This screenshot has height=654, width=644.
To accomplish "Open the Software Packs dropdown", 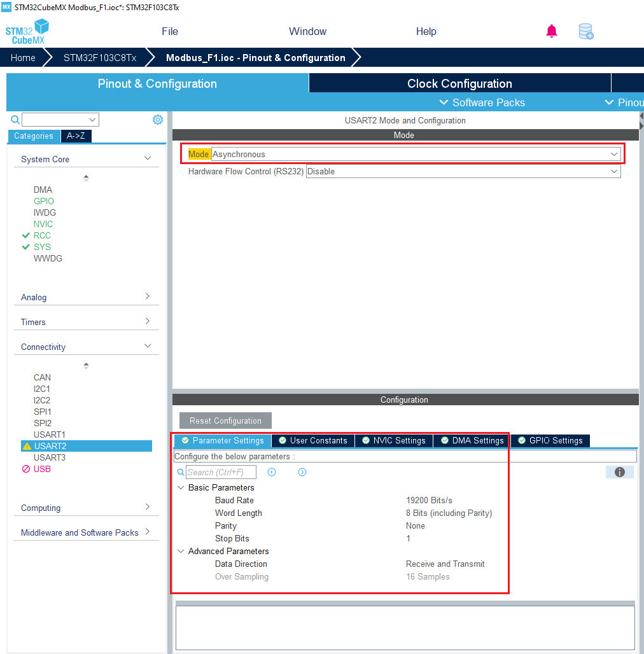I will pos(482,102).
